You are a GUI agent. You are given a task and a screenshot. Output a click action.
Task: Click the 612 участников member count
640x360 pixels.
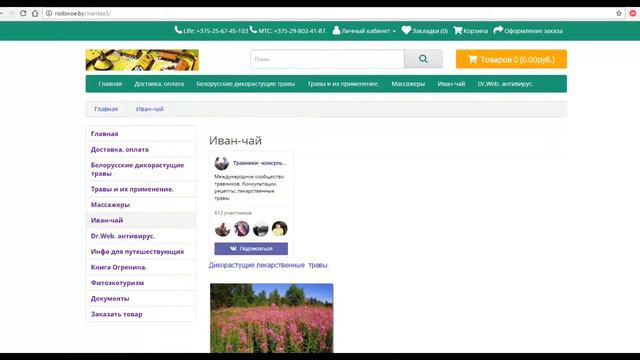(x=233, y=213)
